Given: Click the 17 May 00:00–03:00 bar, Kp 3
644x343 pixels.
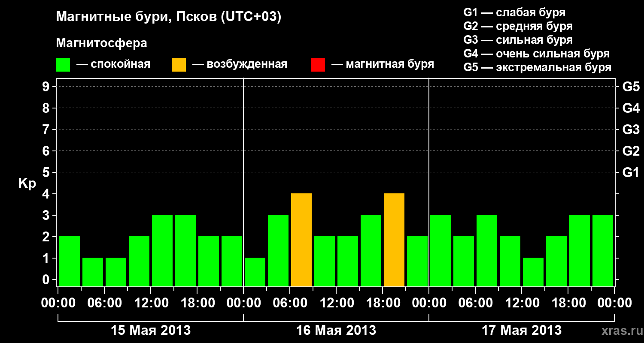Looking at the screenshot, I should click(x=440, y=251).
